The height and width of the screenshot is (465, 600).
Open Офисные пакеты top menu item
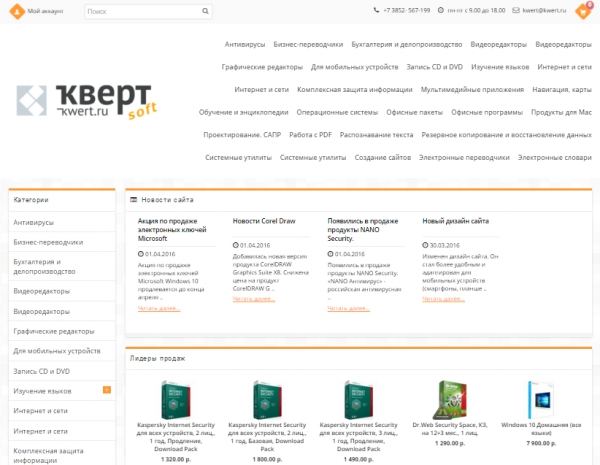(x=414, y=112)
